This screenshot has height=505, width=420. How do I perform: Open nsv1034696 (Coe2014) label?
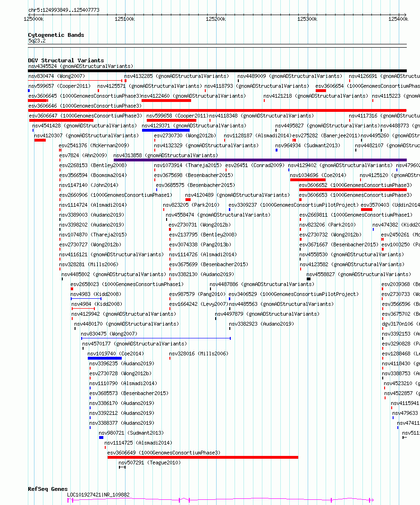coord(318,176)
